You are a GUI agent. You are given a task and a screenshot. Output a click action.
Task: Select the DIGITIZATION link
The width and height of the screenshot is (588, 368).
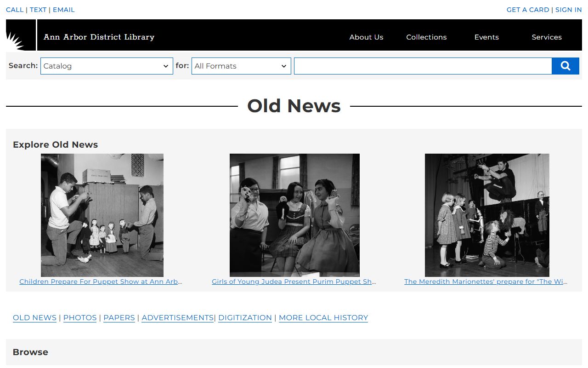click(245, 317)
